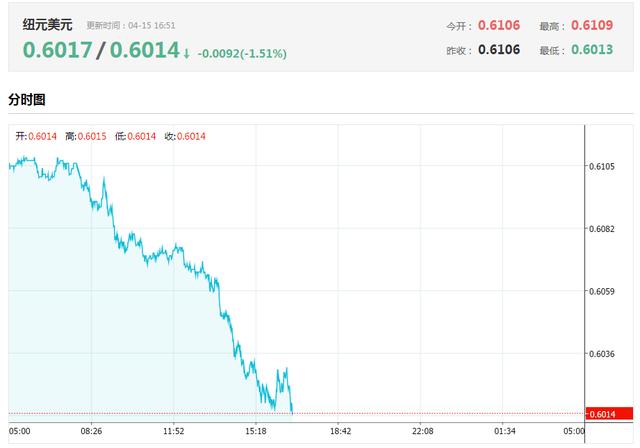Click the 最低 low price 0.6013
Viewport: 640px width, 448px height.
coord(591,50)
